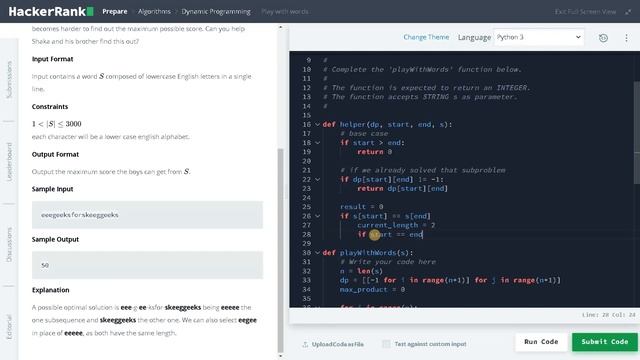
Task: Place cursor at end of line 28
Action: (x=423, y=235)
